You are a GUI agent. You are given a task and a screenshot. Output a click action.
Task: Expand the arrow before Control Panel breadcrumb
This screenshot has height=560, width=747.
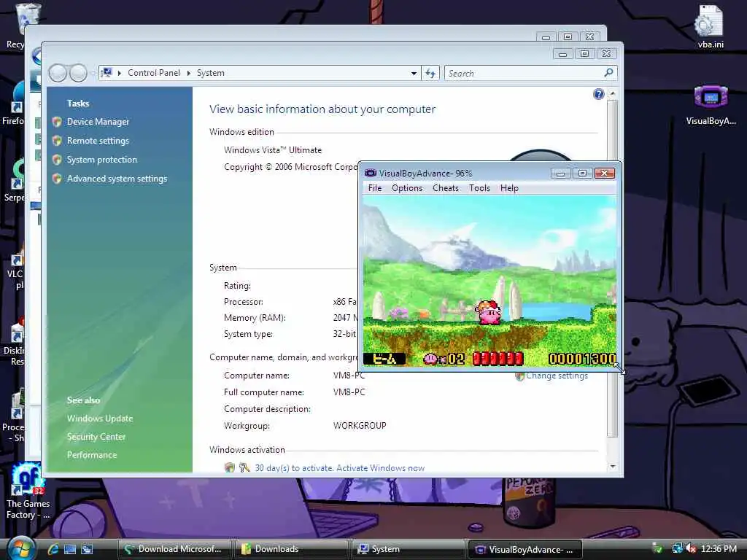tap(119, 74)
